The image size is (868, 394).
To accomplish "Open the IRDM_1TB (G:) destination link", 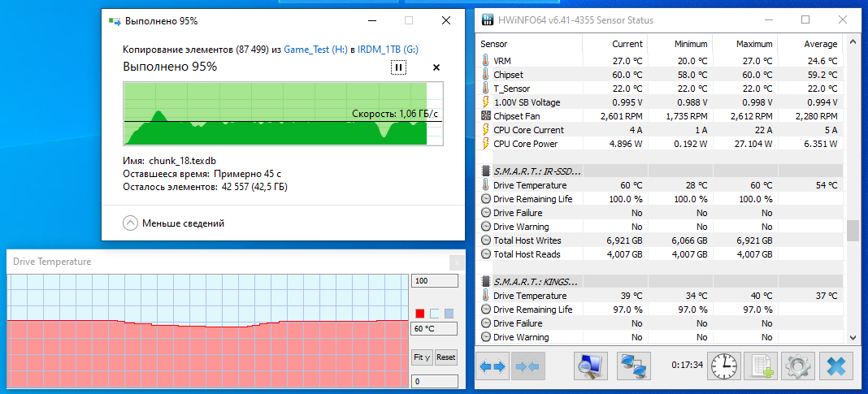I will (x=388, y=50).
